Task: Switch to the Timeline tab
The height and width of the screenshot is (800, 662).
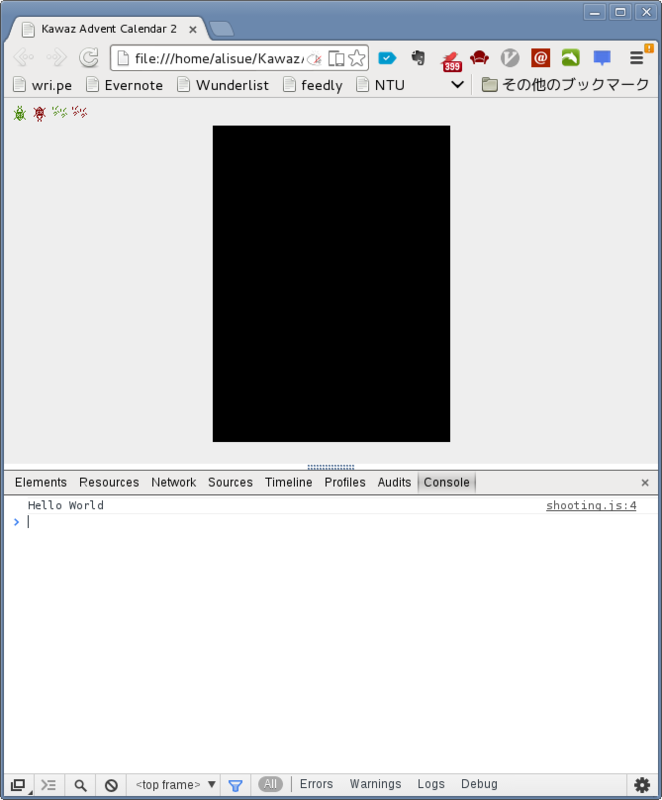Action: coord(289,483)
